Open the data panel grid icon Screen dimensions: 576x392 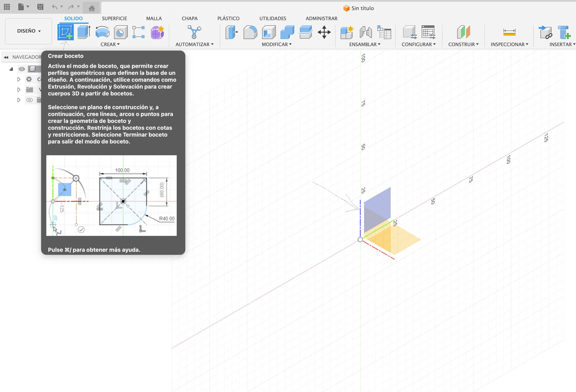(x=7, y=7)
